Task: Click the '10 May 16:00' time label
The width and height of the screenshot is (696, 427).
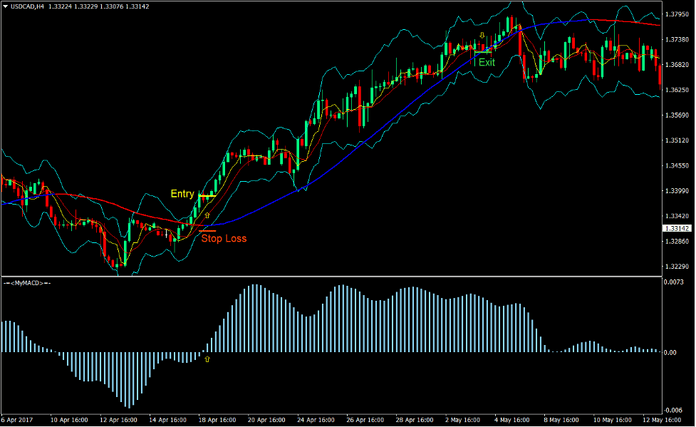Action: 612,420
